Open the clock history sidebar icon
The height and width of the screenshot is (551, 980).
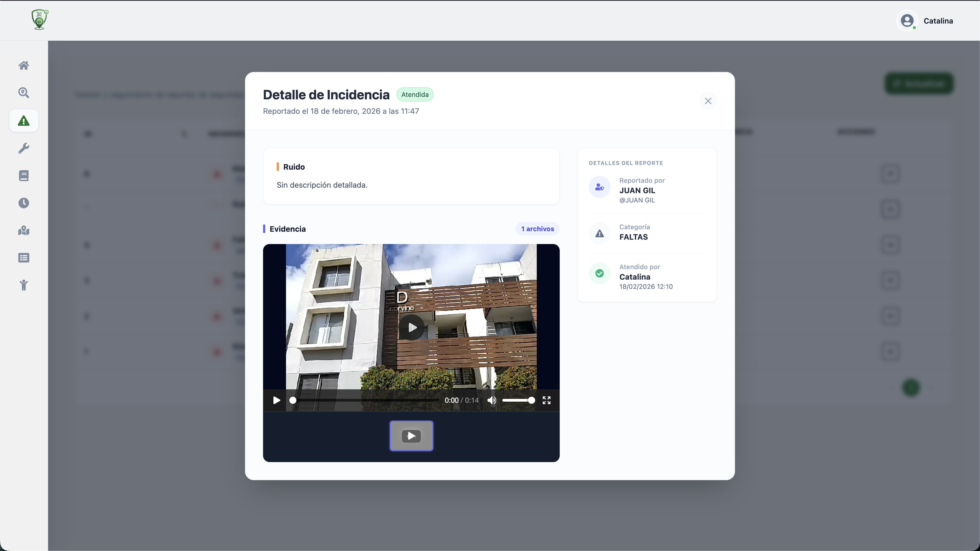(x=24, y=203)
